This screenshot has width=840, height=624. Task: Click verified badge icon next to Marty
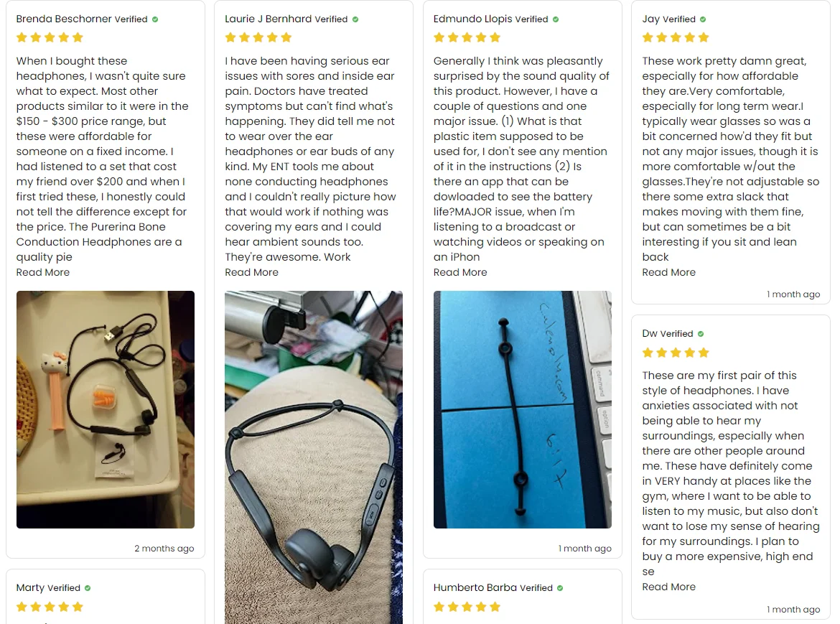pos(88,588)
